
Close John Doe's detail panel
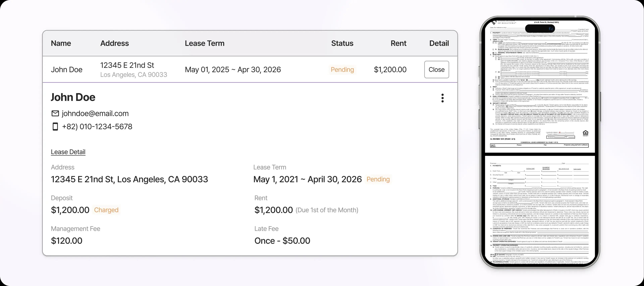437,70
